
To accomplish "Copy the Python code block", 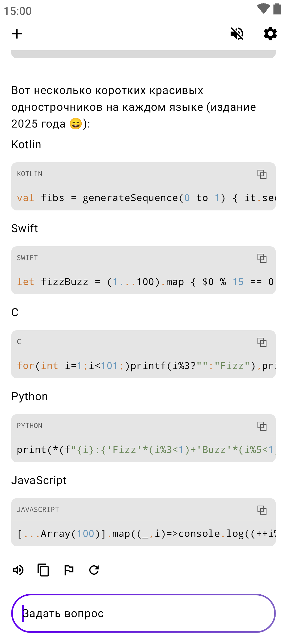I will [x=262, y=426].
